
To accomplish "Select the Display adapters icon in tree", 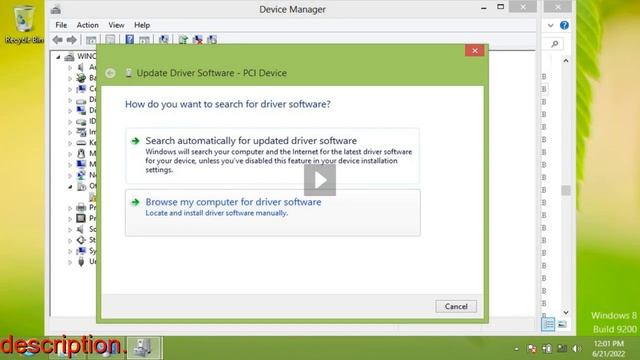I will tap(81, 110).
